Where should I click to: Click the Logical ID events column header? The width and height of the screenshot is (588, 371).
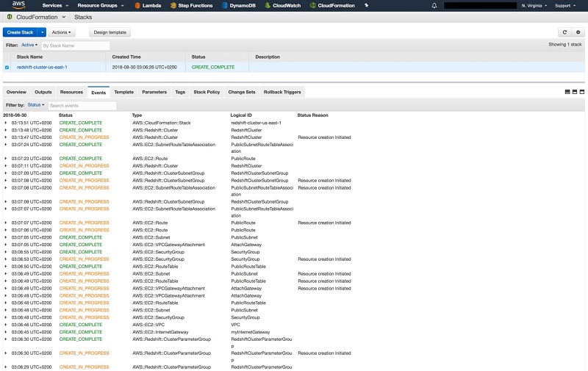click(241, 115)
